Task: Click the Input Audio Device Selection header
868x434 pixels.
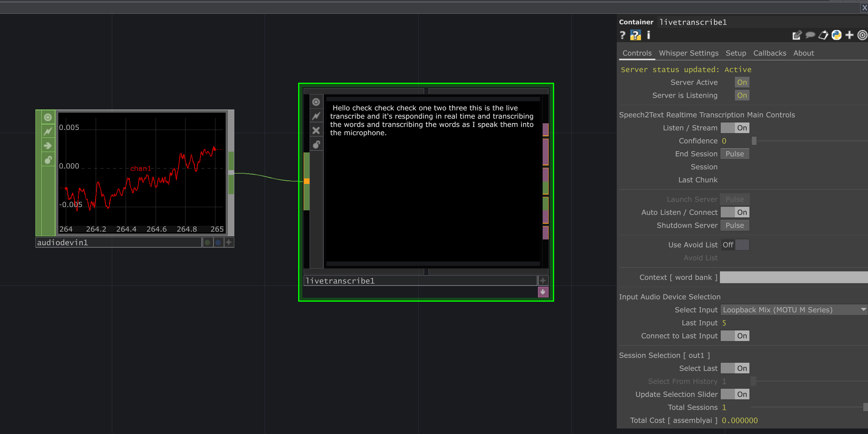Action: click(x=670, y=297)
